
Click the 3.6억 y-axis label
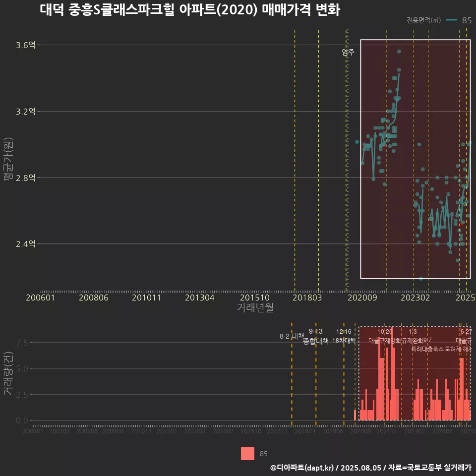25,45
